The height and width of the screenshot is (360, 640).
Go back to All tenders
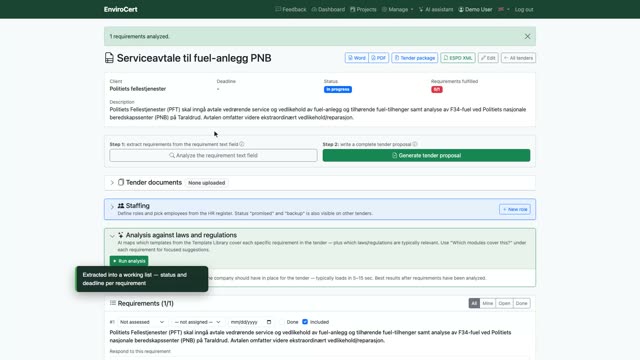point(518,58)
